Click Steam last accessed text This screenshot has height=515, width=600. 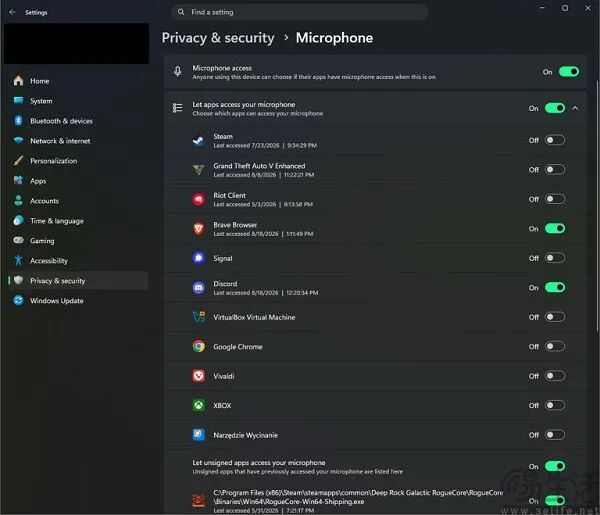[265, 145]
